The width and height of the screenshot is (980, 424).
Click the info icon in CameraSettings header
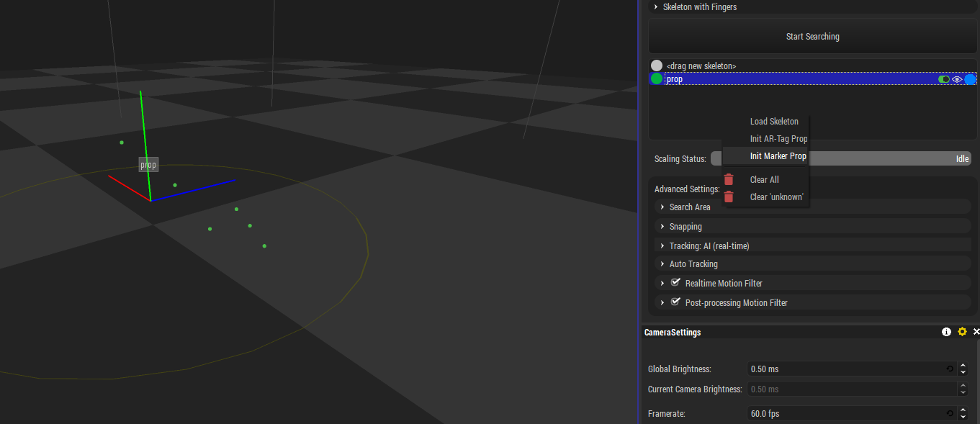click(947, 332)
